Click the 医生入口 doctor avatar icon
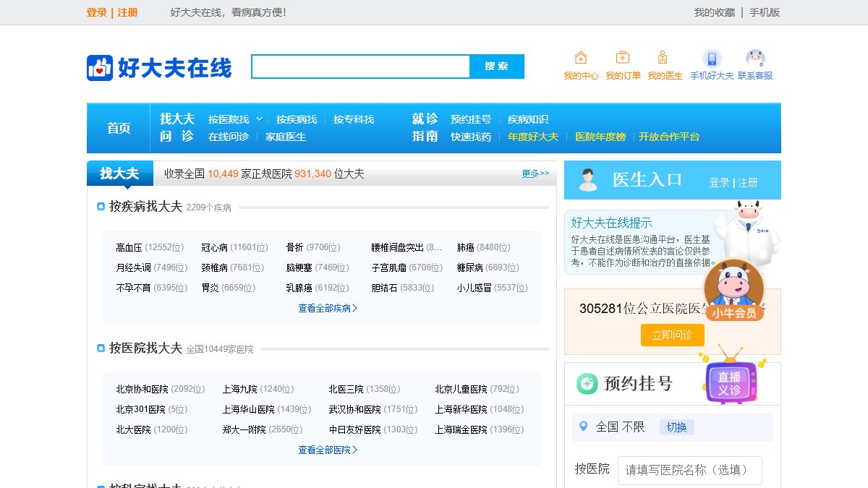The image size is (868, 488). point(588,180)
